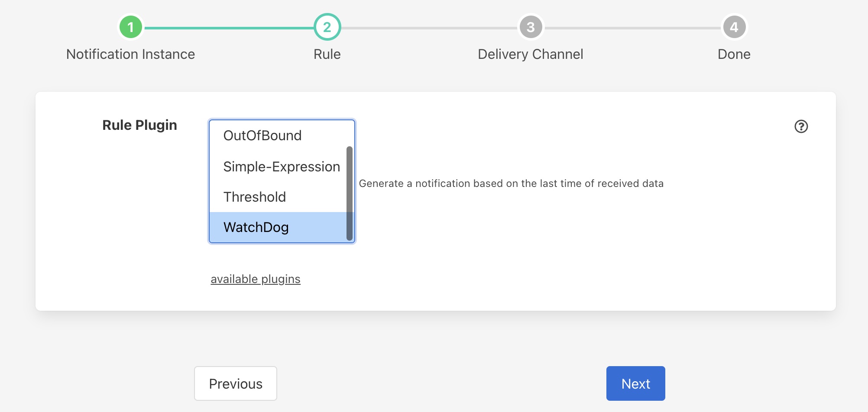Go to the Delivery Channel step label
The image size is (868, 412).
pos(530,54)
